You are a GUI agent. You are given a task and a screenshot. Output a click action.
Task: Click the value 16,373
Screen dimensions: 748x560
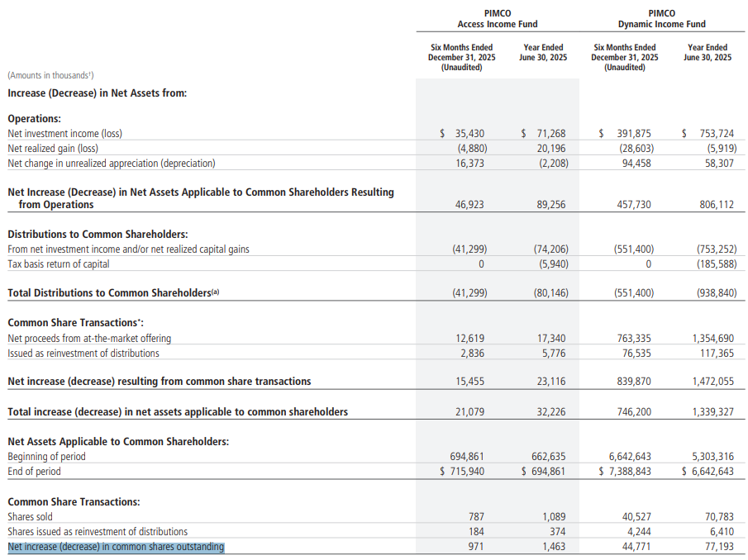point(469,163)
